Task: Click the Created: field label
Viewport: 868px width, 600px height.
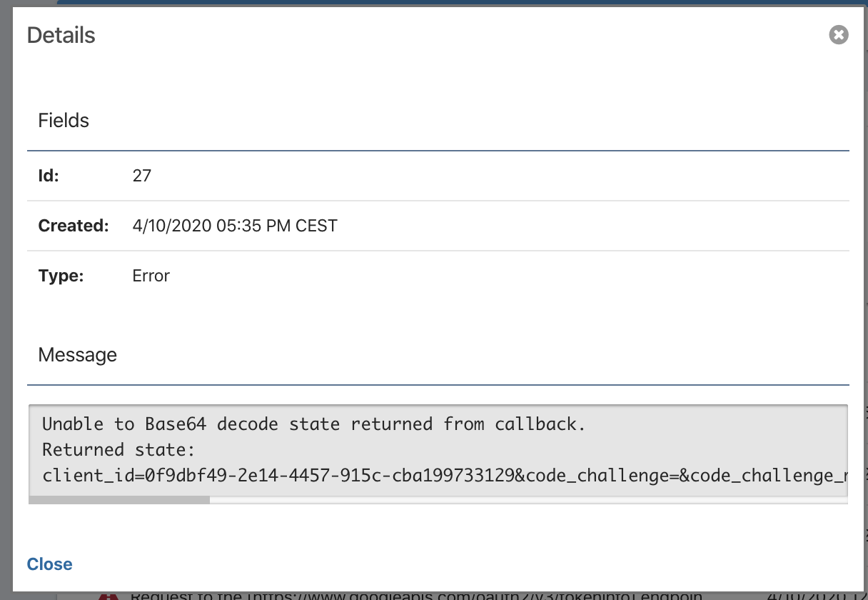Action: point(74,226)
